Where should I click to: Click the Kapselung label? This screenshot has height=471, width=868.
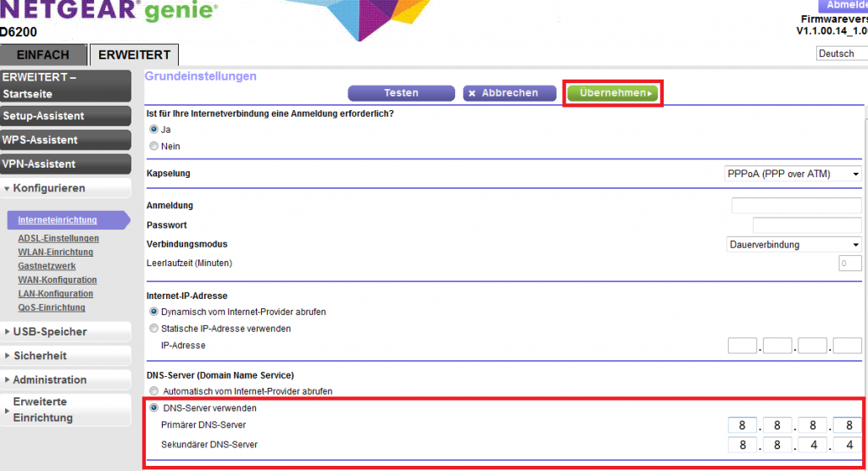pyautogui.click(x=169, y=173)
